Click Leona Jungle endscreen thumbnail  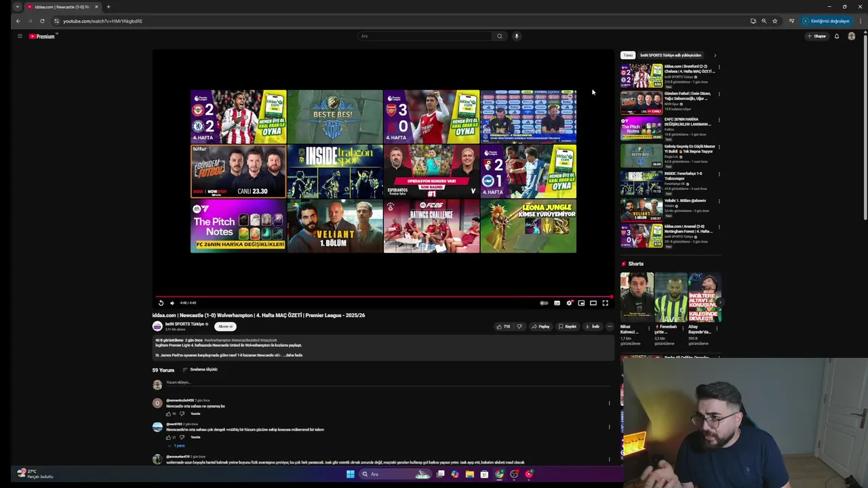click(x=528, y=226)
